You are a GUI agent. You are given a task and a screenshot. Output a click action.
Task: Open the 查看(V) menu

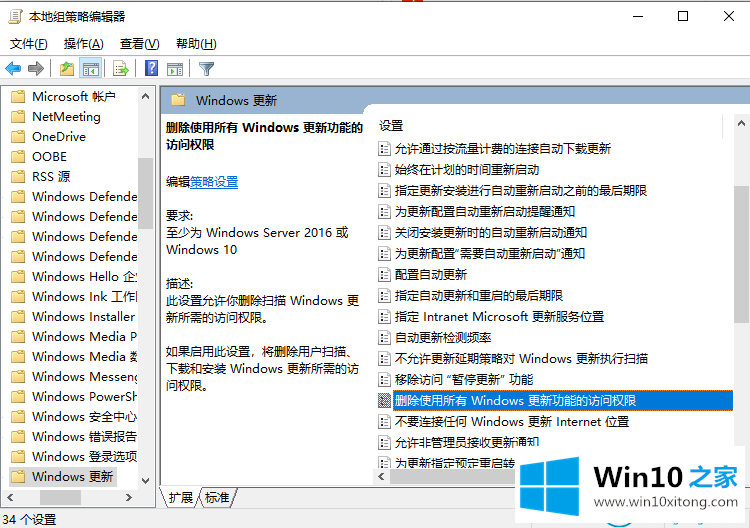(x=139, y=44)
